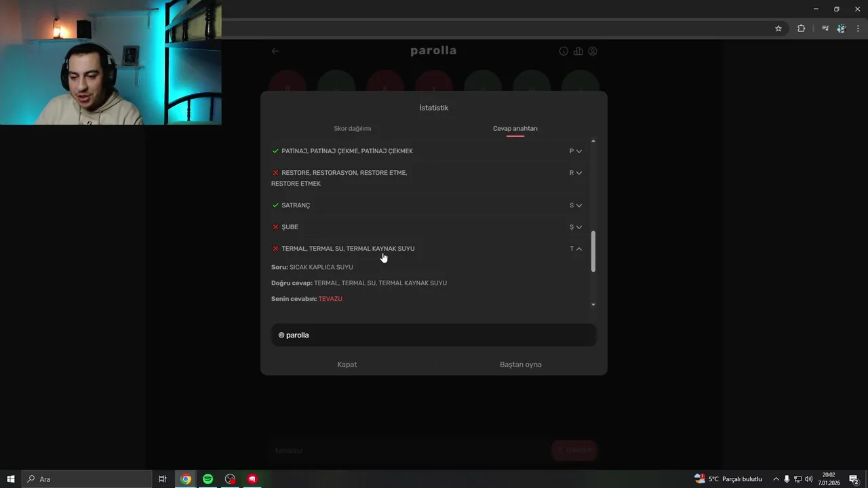Click the webcam overlay thumbnail

pos(111,62)
